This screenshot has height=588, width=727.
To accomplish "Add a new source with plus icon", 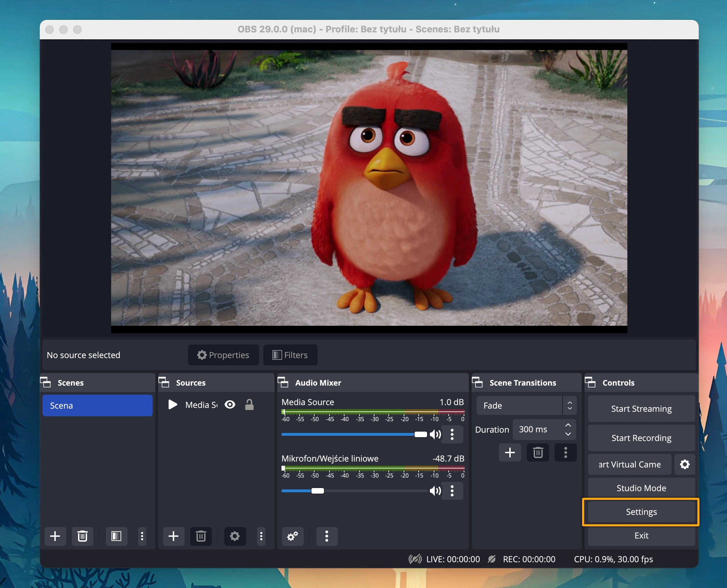I will [173, 536].
